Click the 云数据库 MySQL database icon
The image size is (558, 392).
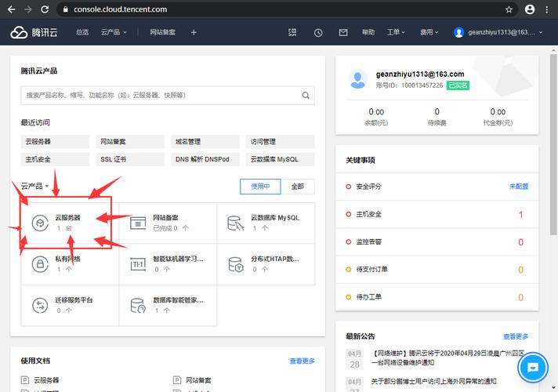(x=236, y=223)
